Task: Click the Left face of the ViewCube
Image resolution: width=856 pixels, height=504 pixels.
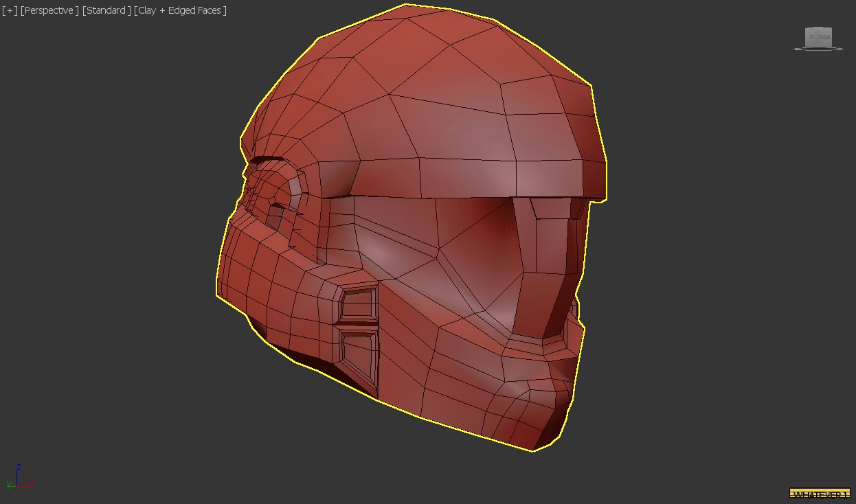Action: (x=811, y=38)
